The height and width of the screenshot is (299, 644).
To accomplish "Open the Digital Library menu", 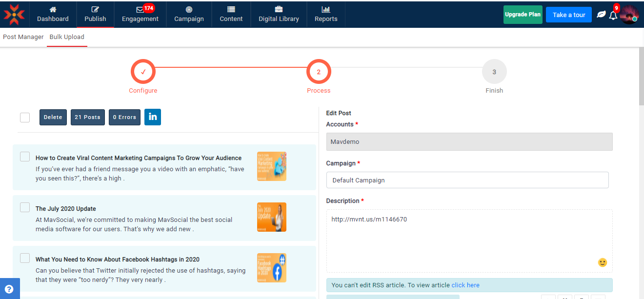I will [x=279, y=14].
